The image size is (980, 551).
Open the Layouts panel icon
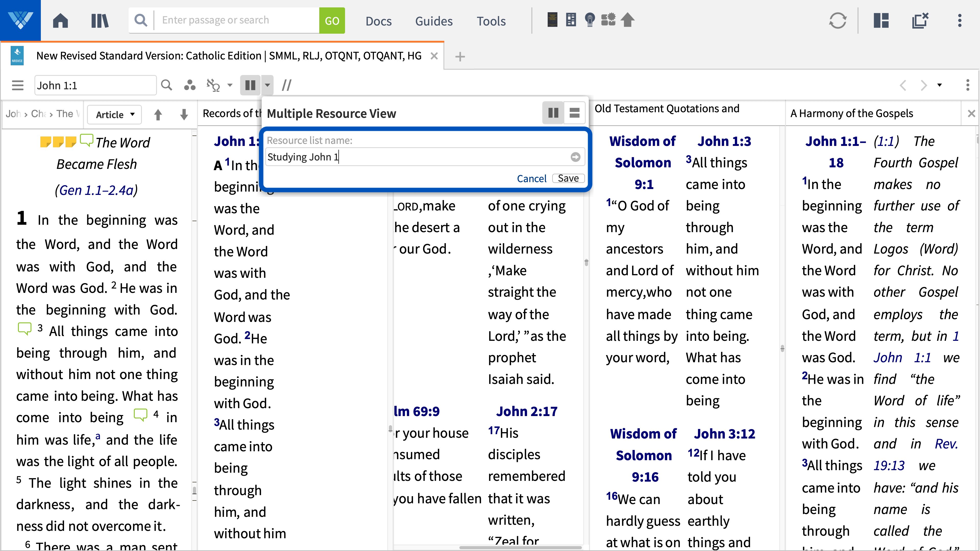(881, 20)
